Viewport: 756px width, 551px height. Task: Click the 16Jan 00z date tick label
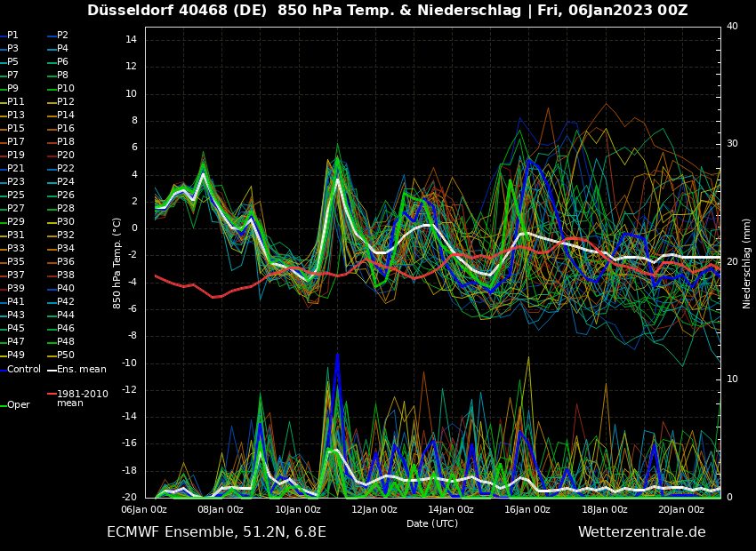coord(527,509)
